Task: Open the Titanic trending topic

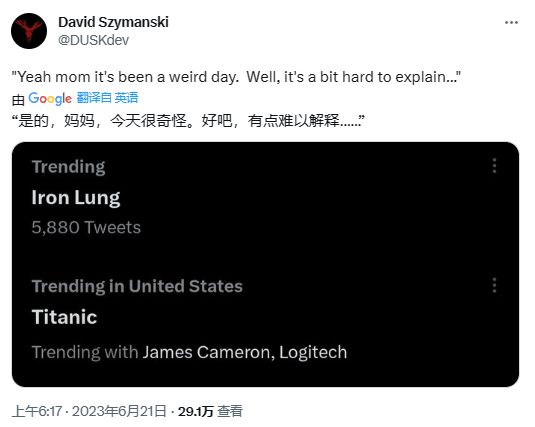Action: click(x=64, y=317)
